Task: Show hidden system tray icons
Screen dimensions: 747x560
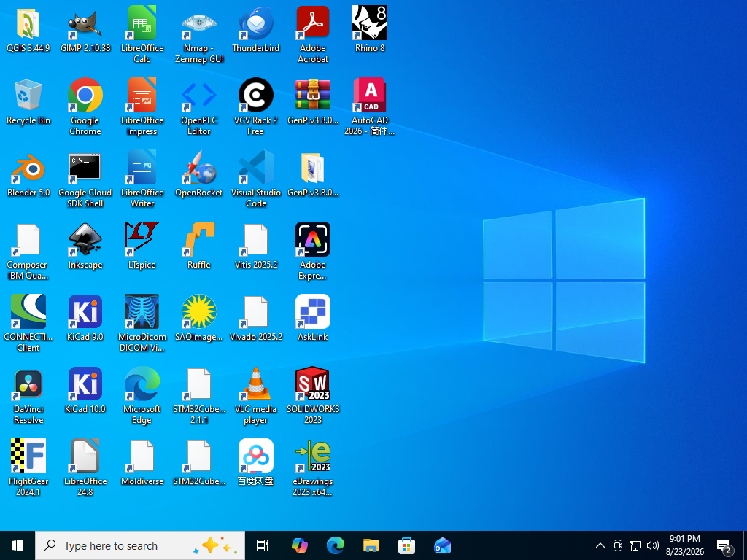Action: [600, 545]
